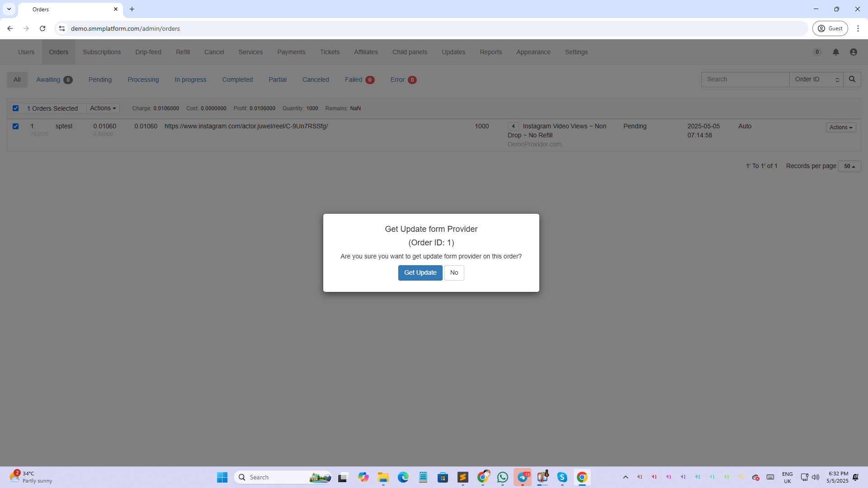Click the notifications bell icon
This screenshot has width=868, height=488.
click(x=835, y=52)
